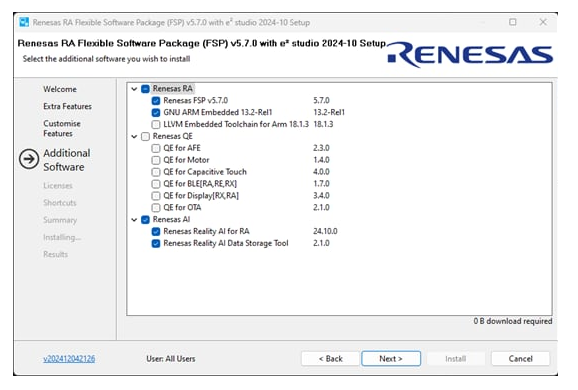
Task: Close the setup window
Action: pyautogui.click(x=543, y=22)
